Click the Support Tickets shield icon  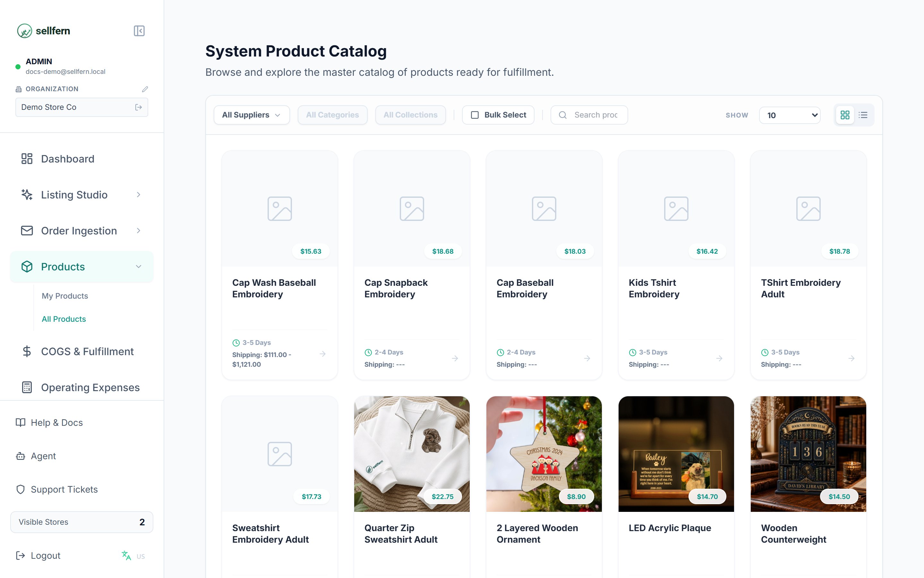(x=20, y=489)
